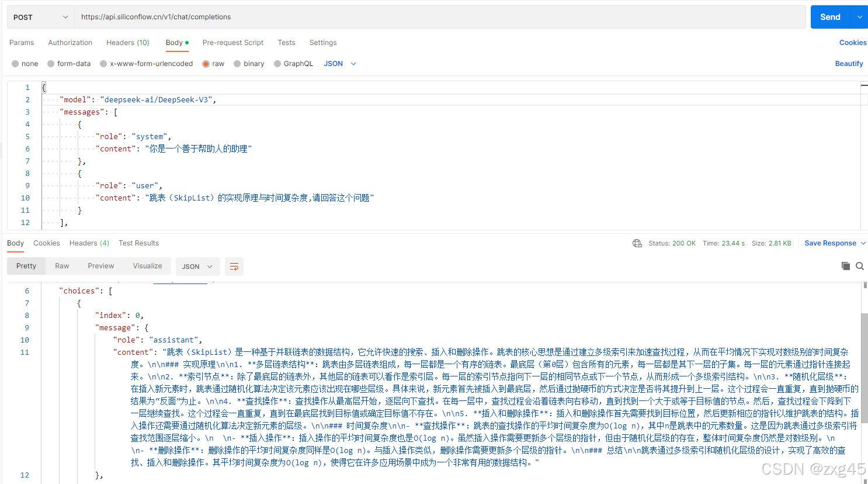868x484 pixels.
Task: Click the "index": 0 line in response
Action: [119, 316]
